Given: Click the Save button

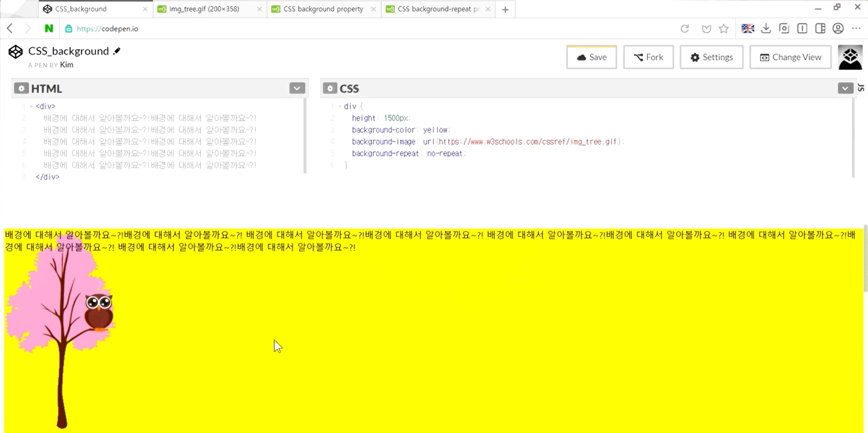Looking at the screenshot, I should pos(591,57).
